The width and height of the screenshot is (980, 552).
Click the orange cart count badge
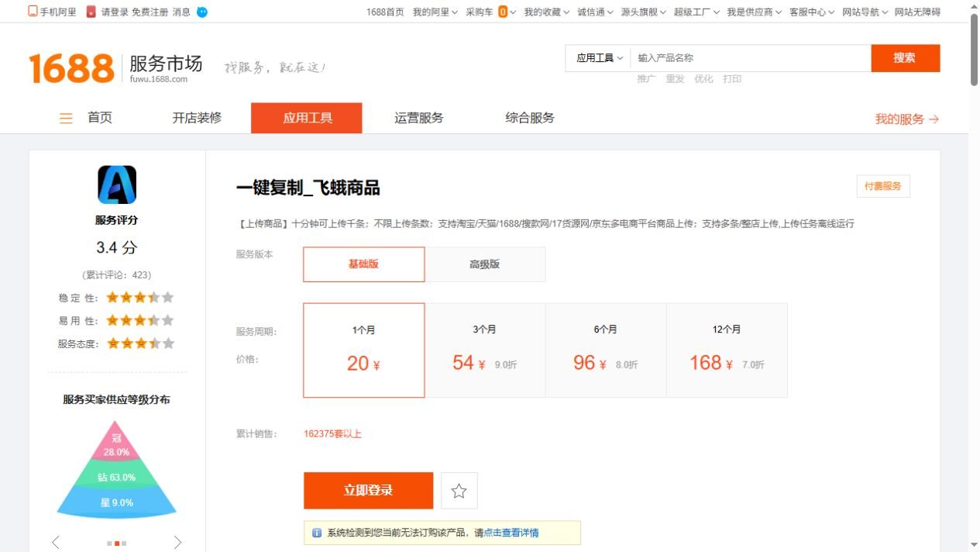click(x=503, y=12)
